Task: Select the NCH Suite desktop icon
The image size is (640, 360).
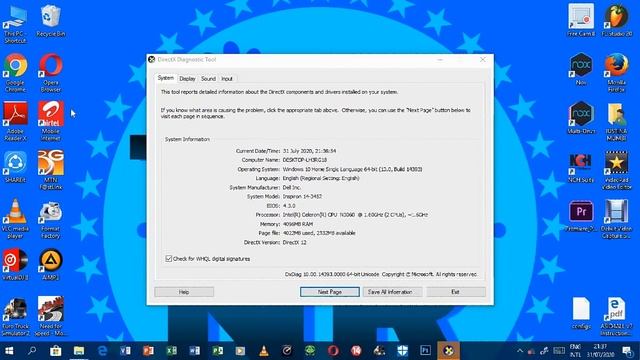Action: click(x=581, y=167)
